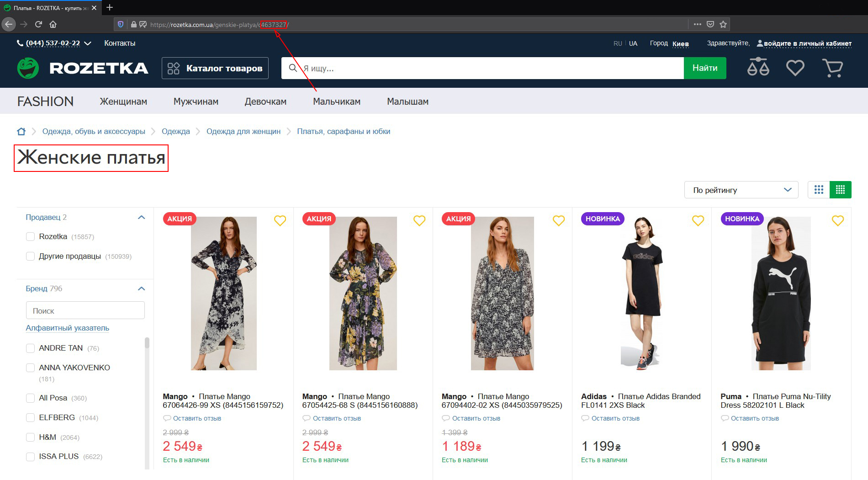This screenshot has width=868, height=480.
Task: Close the Платья - ROZETKA tab
Action: click(x=94, y=8)
